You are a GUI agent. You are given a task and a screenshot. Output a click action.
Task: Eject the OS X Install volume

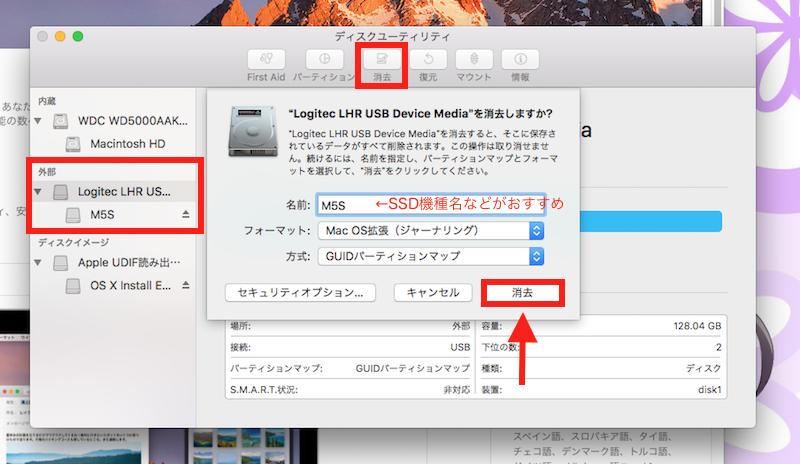tap(185, 287)
